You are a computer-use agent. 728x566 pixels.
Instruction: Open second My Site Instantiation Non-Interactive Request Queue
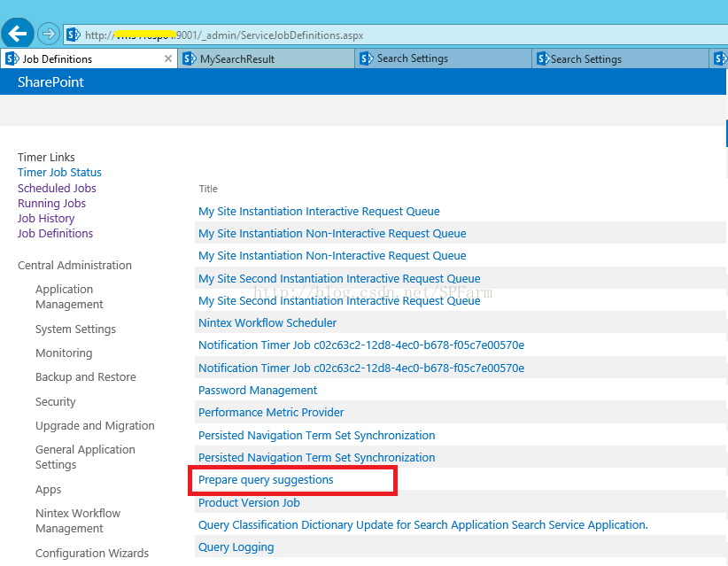point(332,256)
